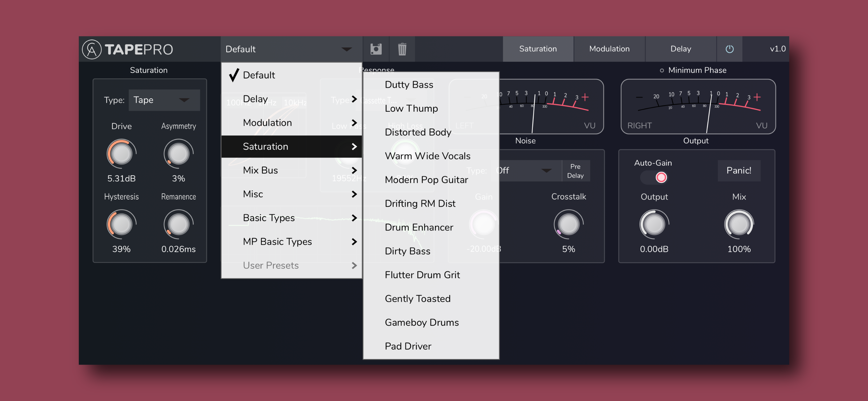This screenshot has width=868, height=401.
Task: Click the Mix knob
Action: point(739,224)
